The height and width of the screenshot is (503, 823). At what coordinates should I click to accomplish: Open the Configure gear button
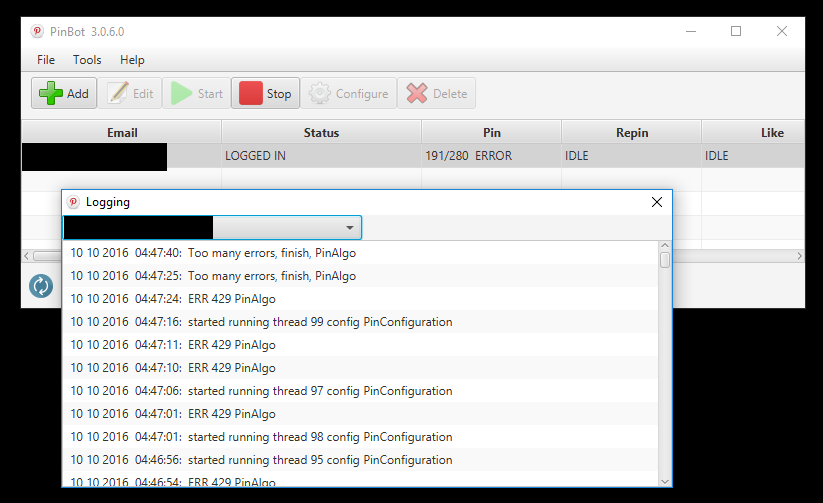(349, 93)
